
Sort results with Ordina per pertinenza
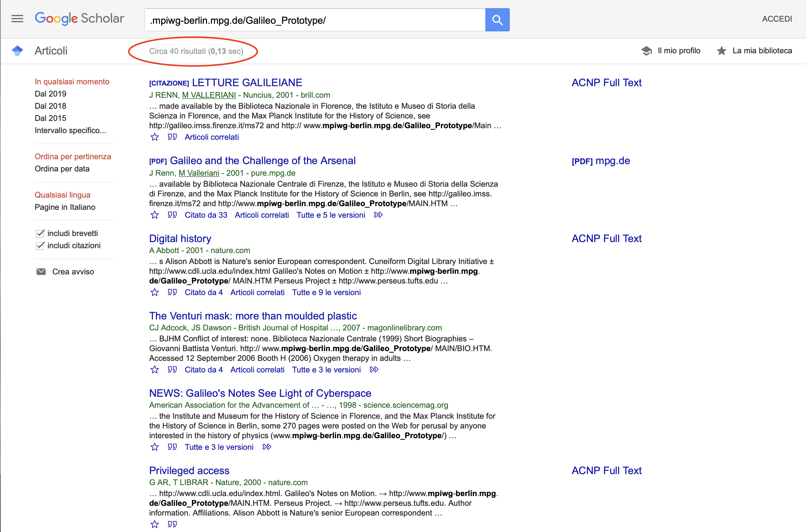click(x=73, y=157)
